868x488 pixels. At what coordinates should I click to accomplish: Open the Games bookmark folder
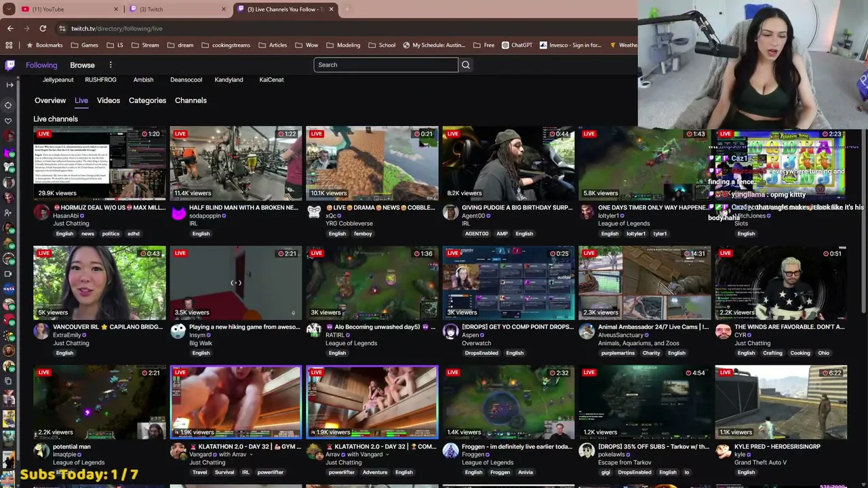[x=83, y=45]
